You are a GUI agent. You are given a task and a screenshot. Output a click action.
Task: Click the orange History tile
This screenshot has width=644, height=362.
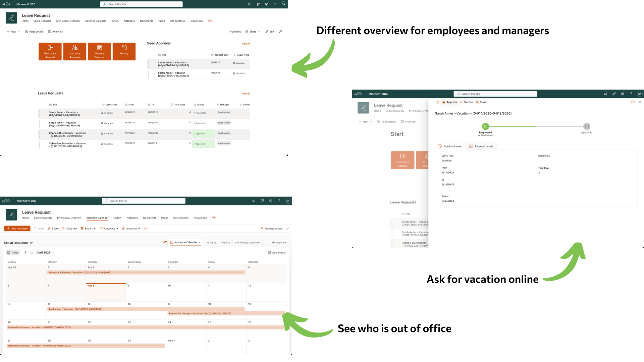(124, 51)
